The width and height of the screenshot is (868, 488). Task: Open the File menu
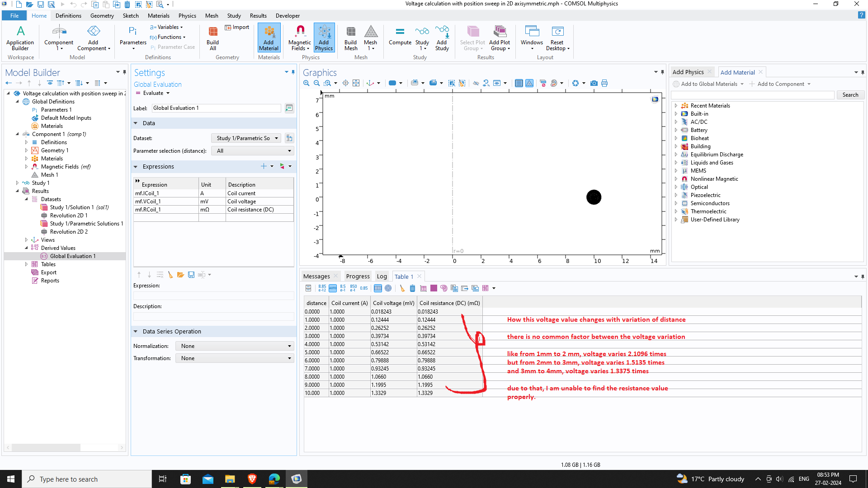[14, 16]
